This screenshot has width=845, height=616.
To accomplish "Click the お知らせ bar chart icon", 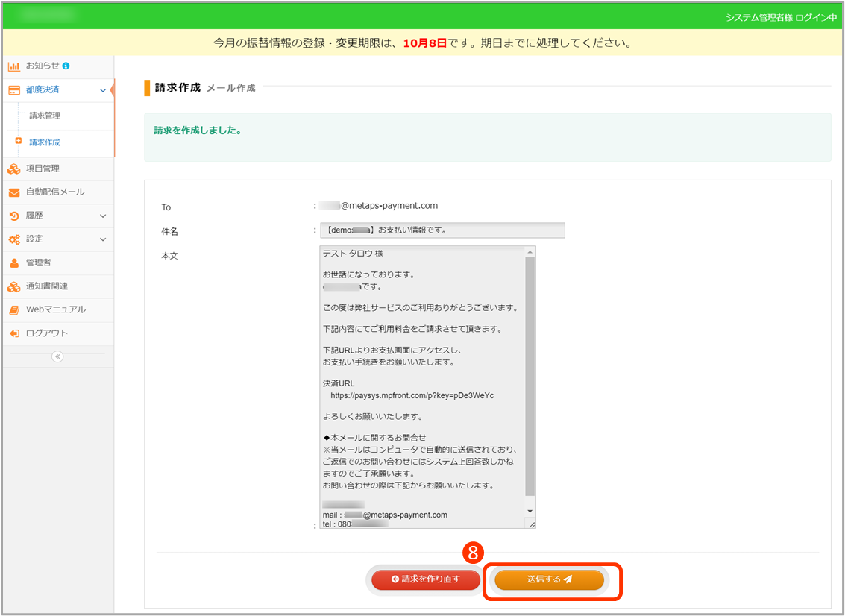I will tap(13, 66).
